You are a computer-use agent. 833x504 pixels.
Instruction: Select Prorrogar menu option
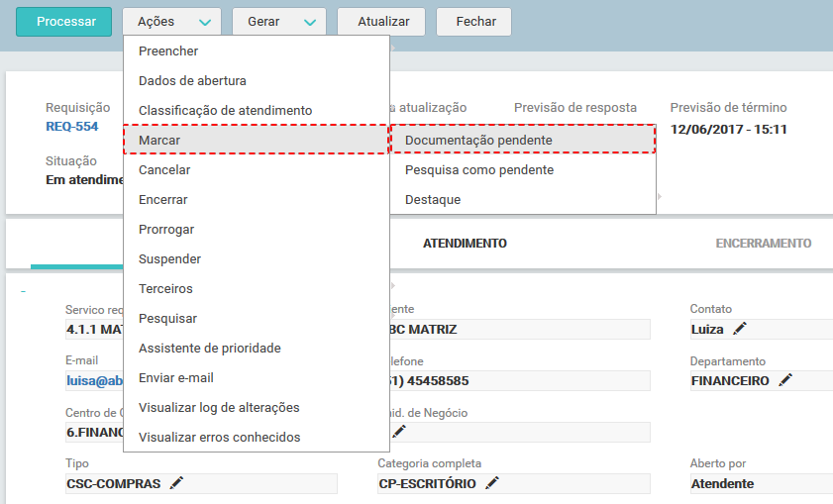point(257,230)
